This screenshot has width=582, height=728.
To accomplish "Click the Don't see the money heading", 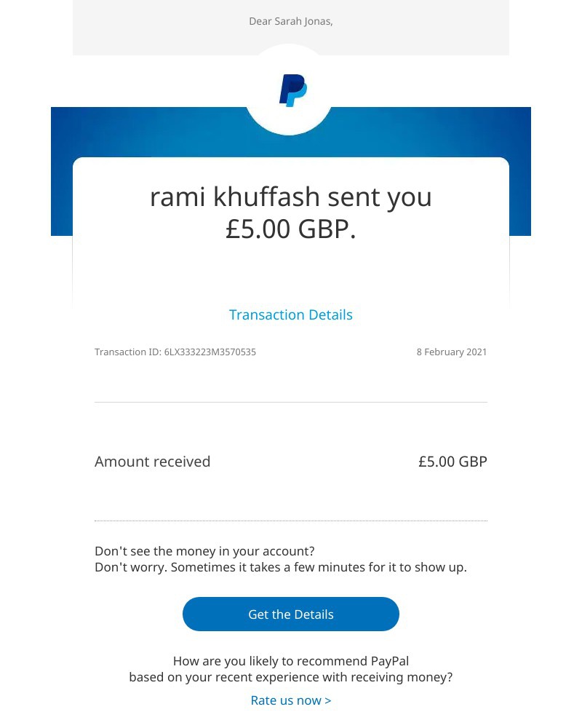I will tap(204, 551).
